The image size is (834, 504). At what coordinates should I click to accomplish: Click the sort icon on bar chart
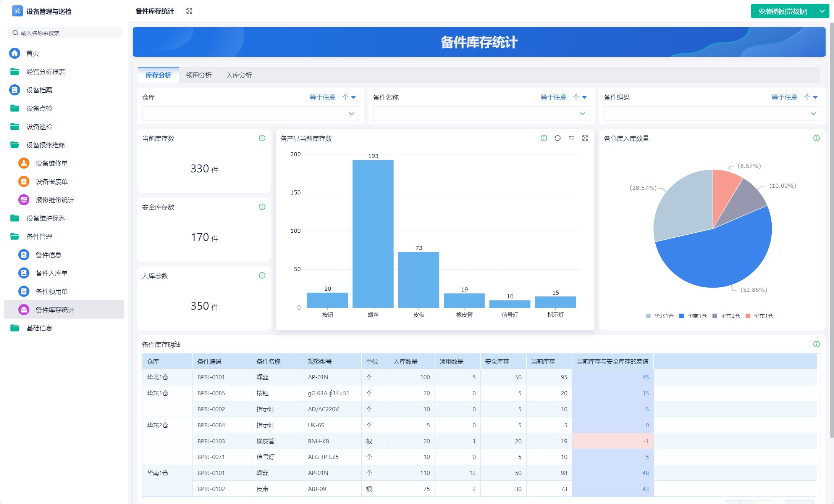tap(571, 138)
